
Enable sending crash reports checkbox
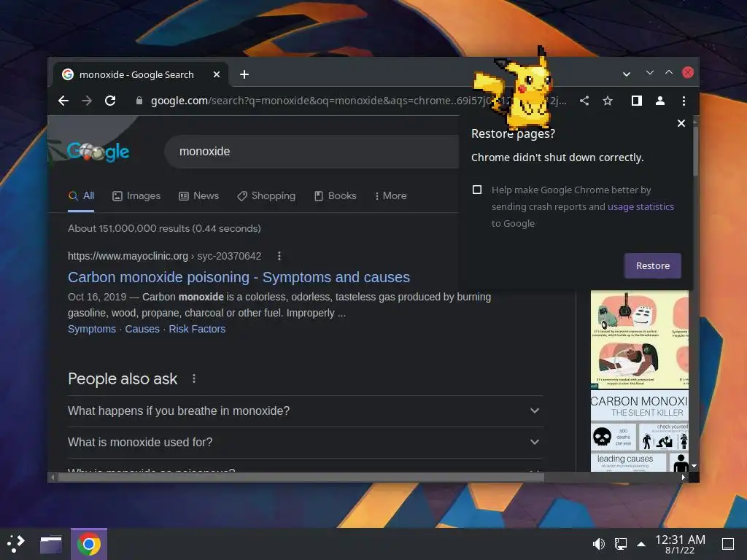(x=477, y=190)
